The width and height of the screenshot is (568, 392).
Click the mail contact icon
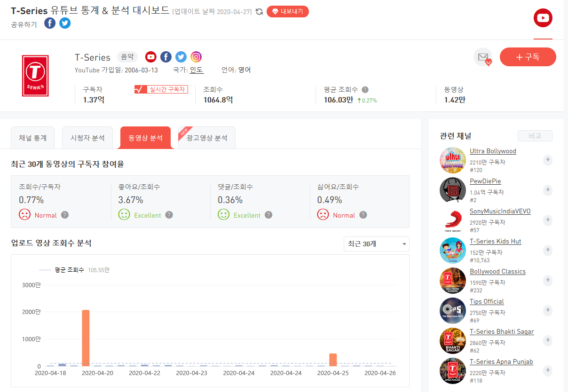point(483,57)
